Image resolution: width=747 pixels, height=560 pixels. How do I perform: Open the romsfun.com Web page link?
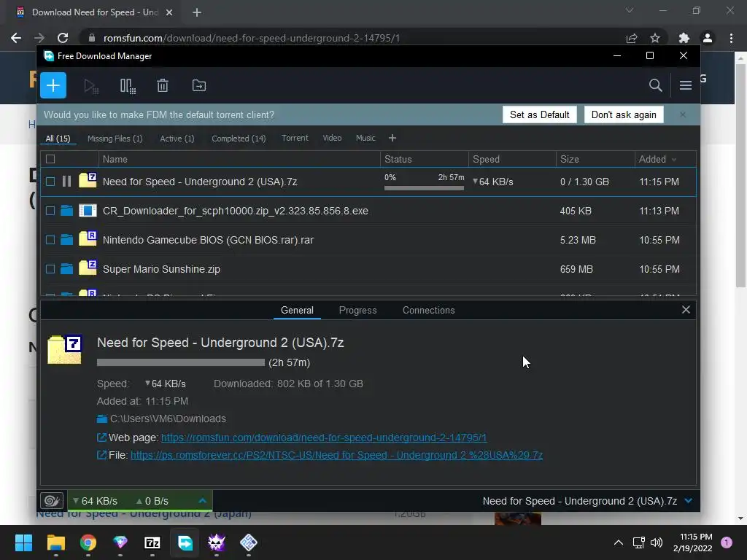(x=324, y=437)
